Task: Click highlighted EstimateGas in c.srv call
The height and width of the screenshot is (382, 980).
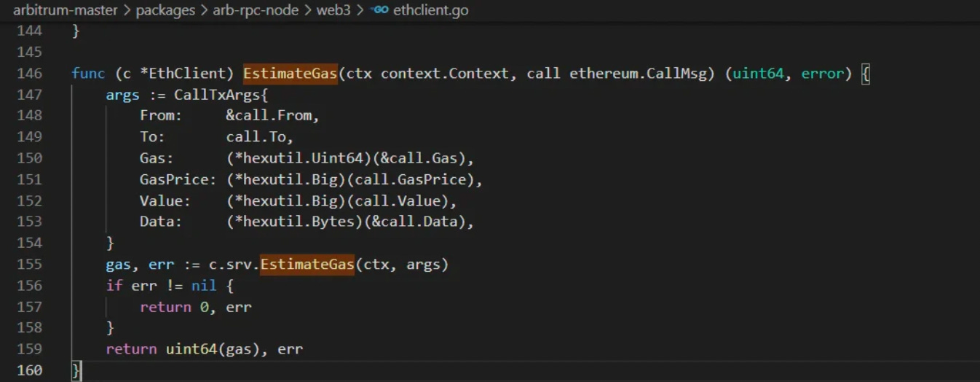Action: [307, 264]
